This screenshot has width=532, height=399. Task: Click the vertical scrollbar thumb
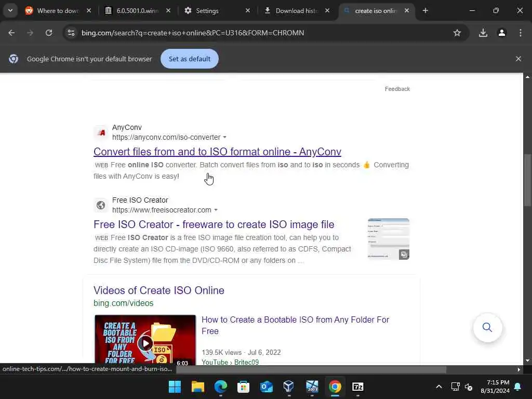tap(527, 180)
